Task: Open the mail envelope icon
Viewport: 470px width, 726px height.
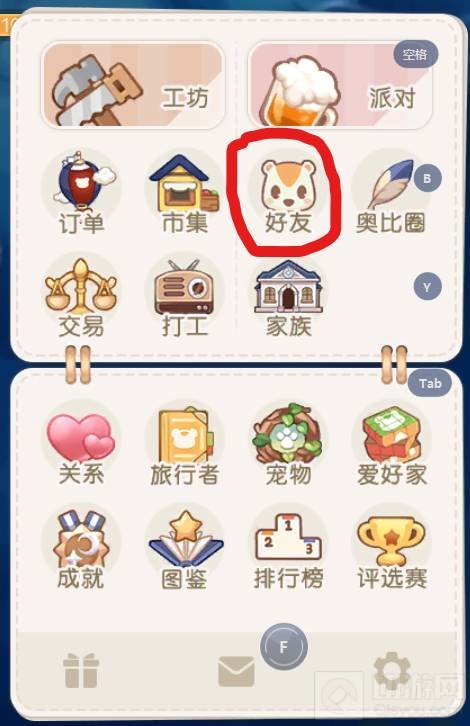Action: (x=236, y=671)
